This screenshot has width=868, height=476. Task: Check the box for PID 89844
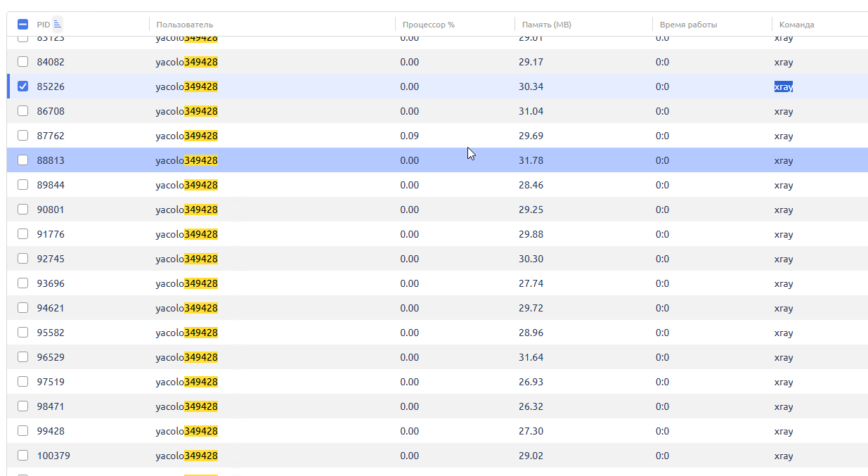pos(22,185)
